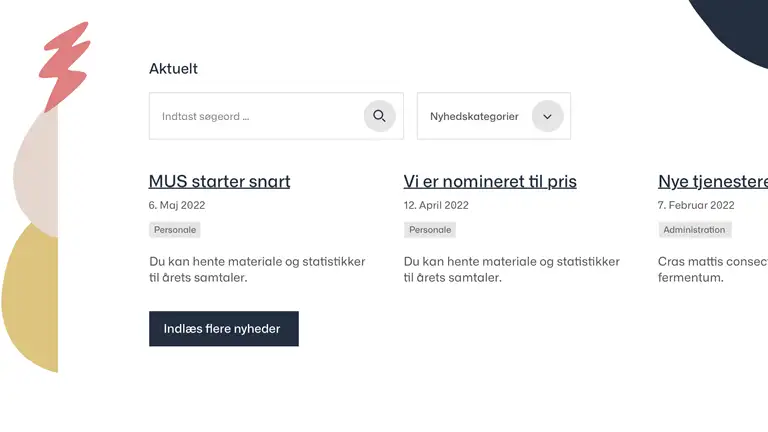Click the date '12. April 2022'
The image size is (768, 432).
pyautogui.click(x=436, y=205)
